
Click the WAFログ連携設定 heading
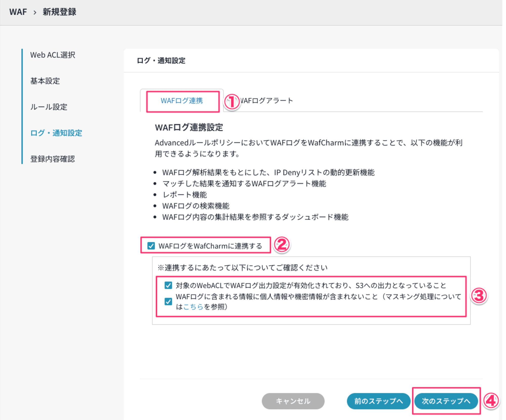pyautogui.click(x=189, y=127)
